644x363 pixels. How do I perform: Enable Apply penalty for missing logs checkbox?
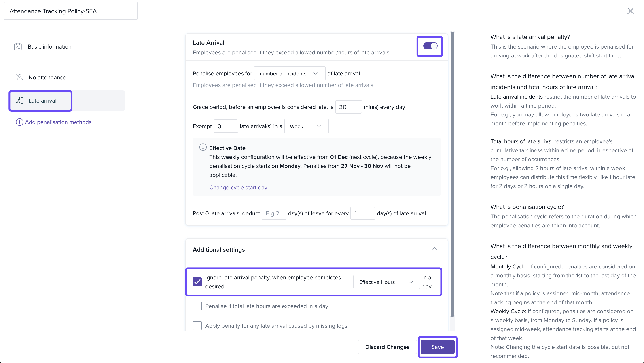pos(197,325)
